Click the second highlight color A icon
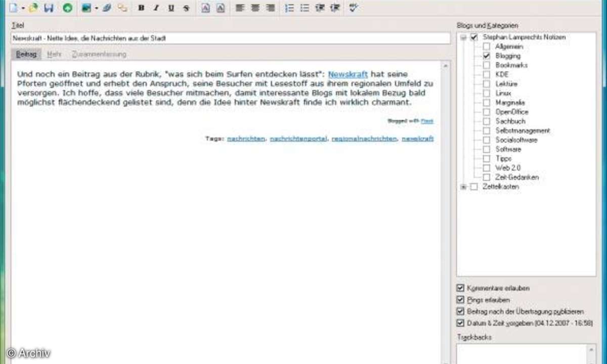 pos(221,8)
